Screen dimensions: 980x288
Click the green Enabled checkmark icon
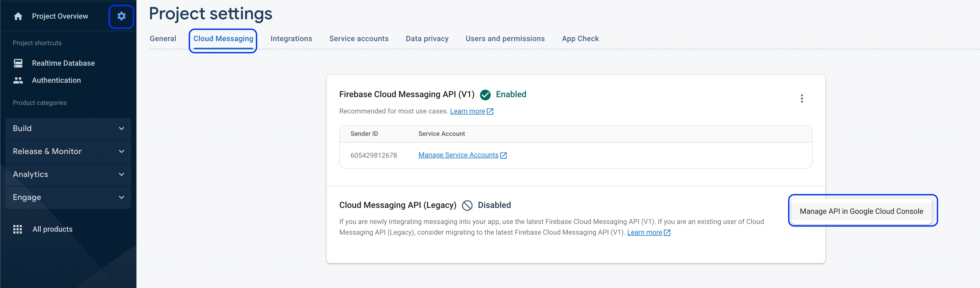click(x=485, y=95)
